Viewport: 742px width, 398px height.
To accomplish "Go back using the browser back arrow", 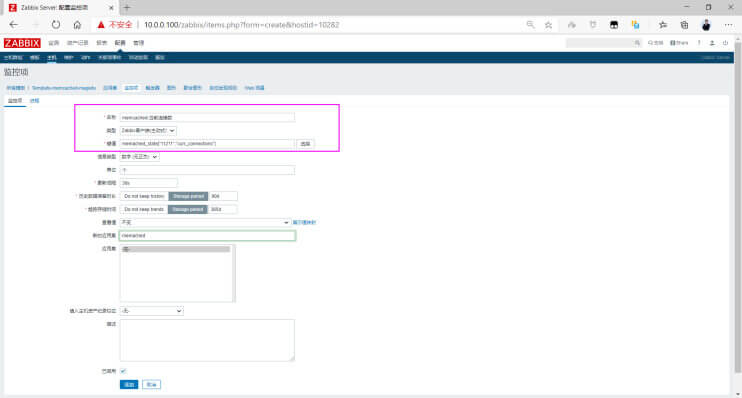I will pyautogui.click(x=13, y=25).
